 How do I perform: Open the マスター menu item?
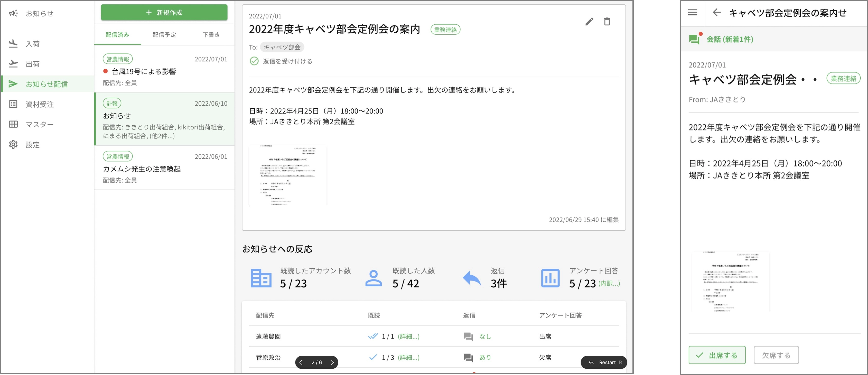pyautogui.click(x=47, y=124)
